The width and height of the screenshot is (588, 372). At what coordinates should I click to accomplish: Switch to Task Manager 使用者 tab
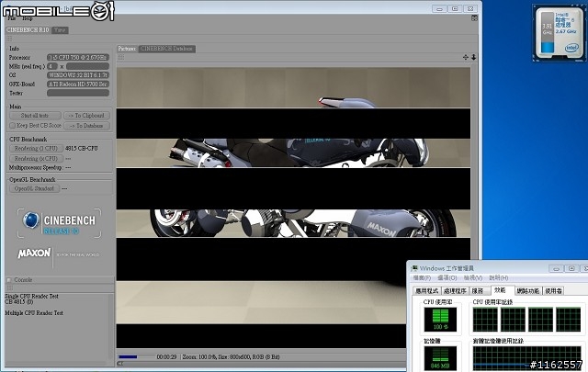(x=553, y=291)
